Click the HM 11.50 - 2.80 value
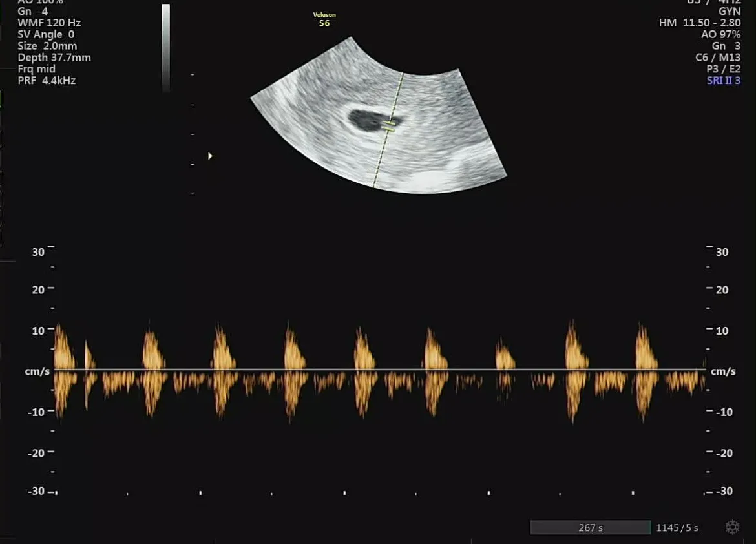The width and height of the screenshot is (756, 544). click(700, 23)
